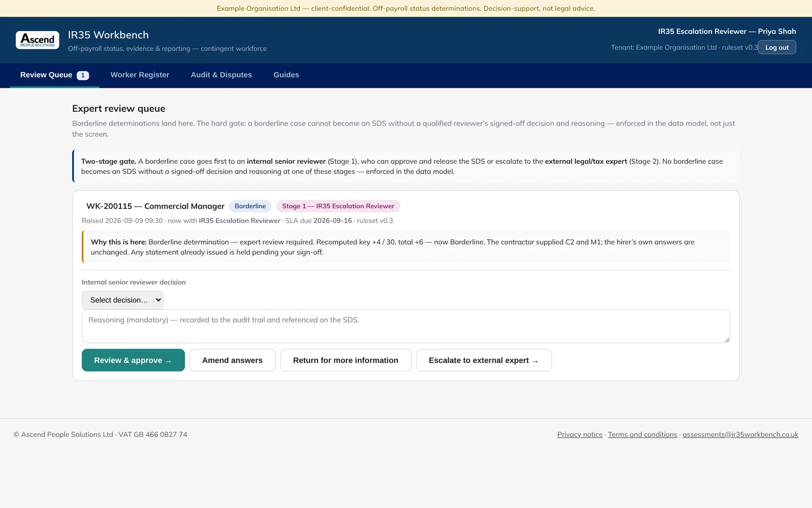Click the Ascend People Solutions logo
Viewport: 812px width, 508px height.
point(38,40)
